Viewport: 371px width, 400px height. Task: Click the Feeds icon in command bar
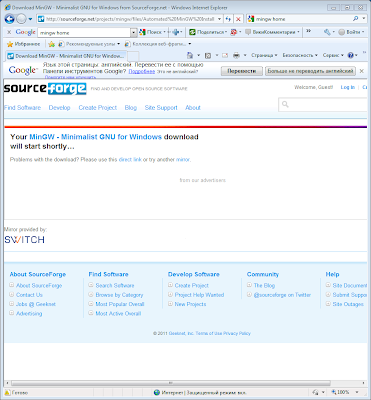click(208, 55)
